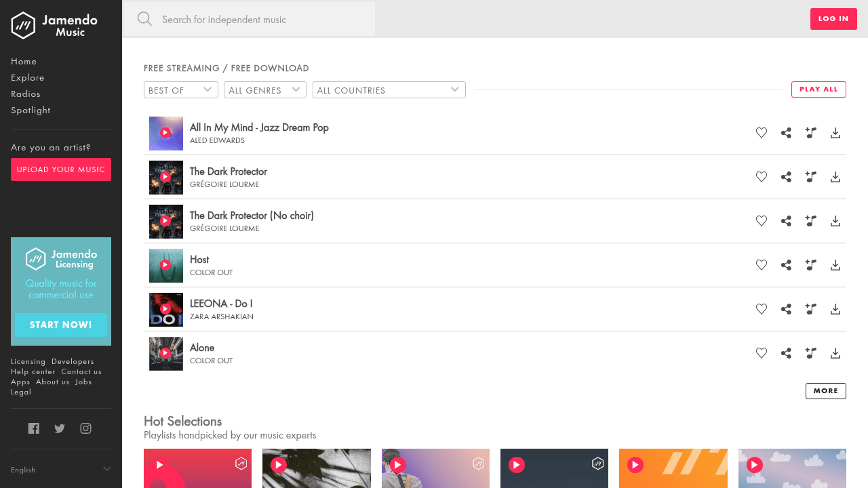Add 'LEEONA - Do I' to a playlist
Image resolution: width=868 pixels, height=488 pixels.
pyautogui.click(x=810, y=309)
